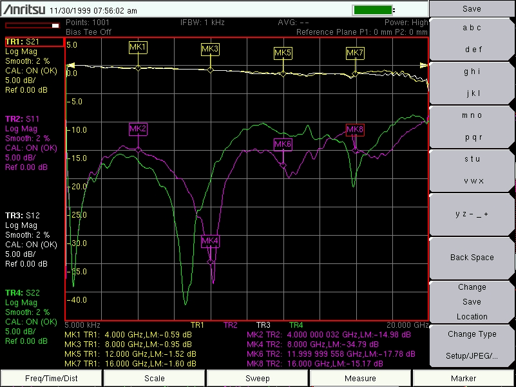Tap the 'y z - _ +' symbols key

pos(472,214)
